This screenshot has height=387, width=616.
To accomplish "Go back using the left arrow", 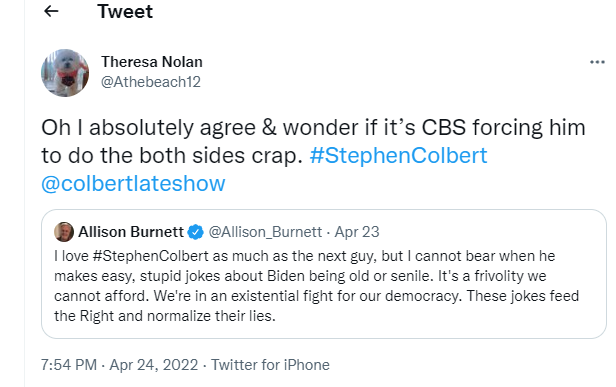I will click(51, 11).
